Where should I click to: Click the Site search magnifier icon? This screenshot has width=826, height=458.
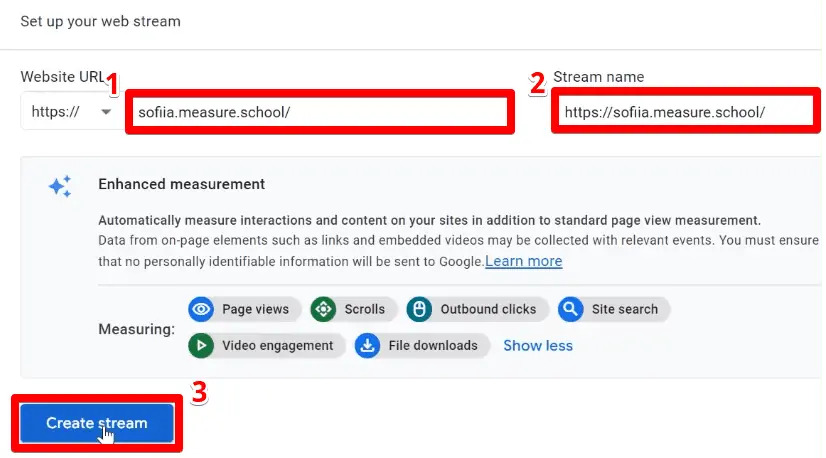(x=571, y=309)
